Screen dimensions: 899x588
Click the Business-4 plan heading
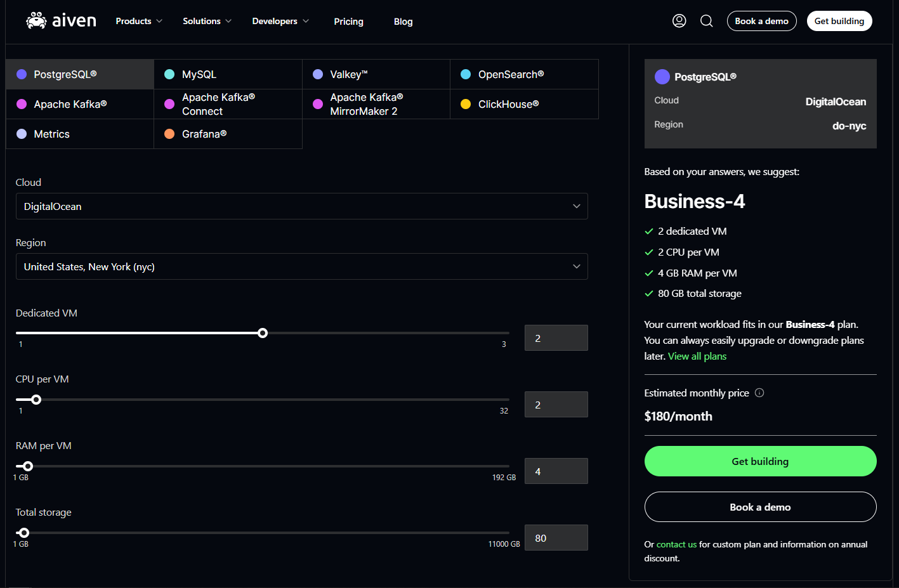(695, 201)
